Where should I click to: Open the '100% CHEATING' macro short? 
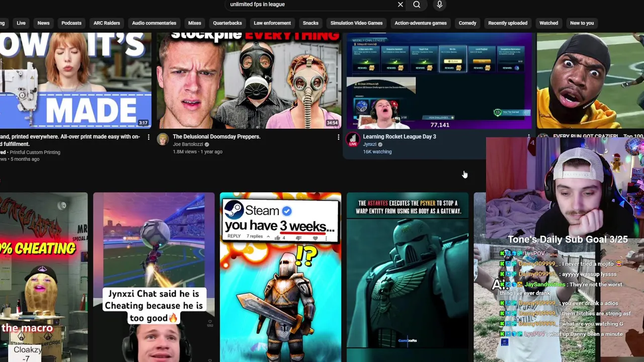[x=44, y=277]
